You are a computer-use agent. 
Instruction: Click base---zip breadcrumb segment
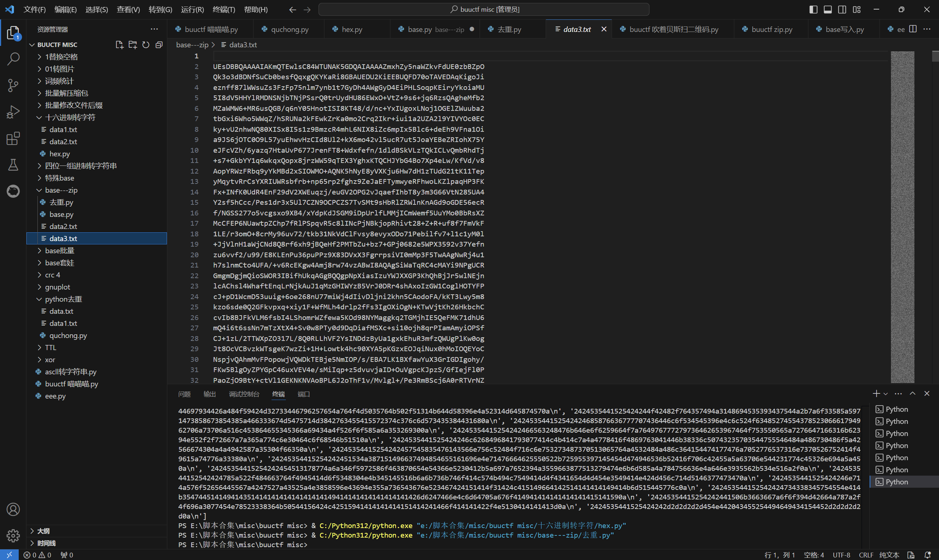click(192, 45)
